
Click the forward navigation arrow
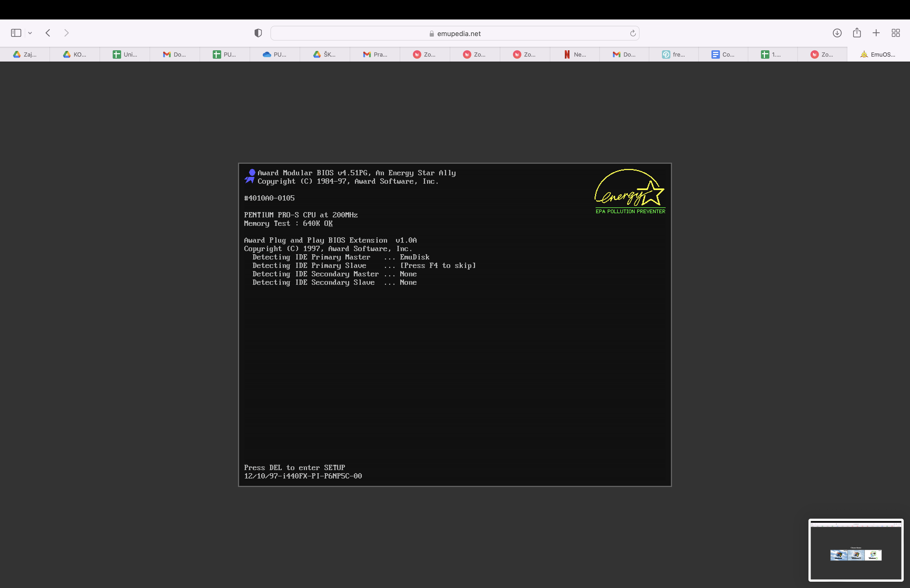66,33
